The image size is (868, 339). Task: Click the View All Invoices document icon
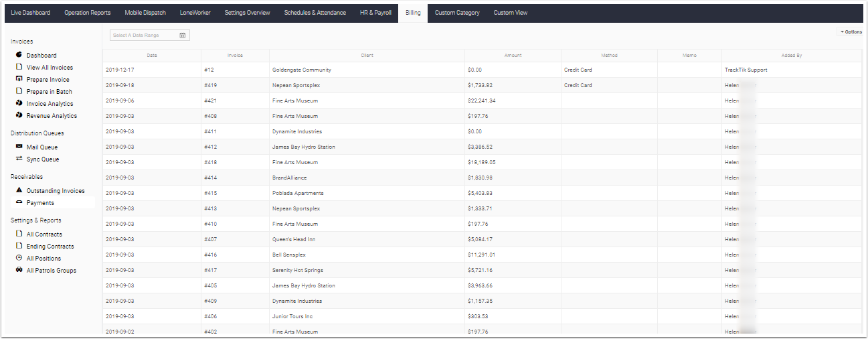(19, 67)
